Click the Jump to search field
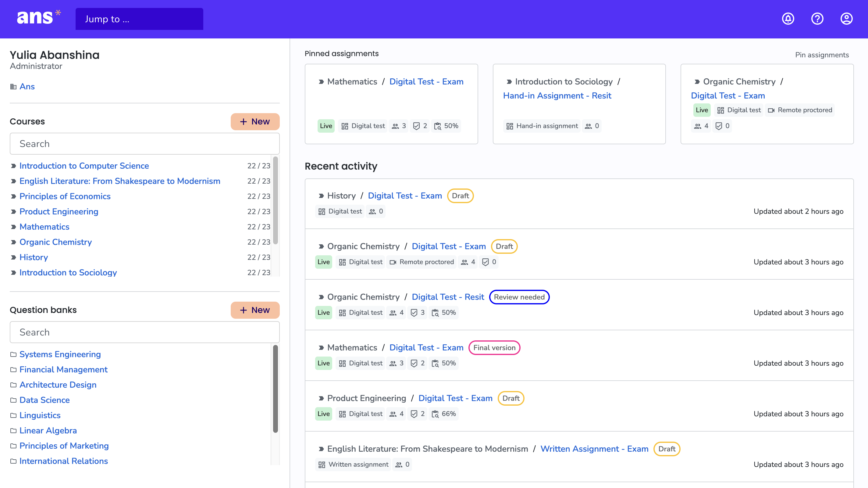Viewport: 868px width, 488px height. pos(139,19)
